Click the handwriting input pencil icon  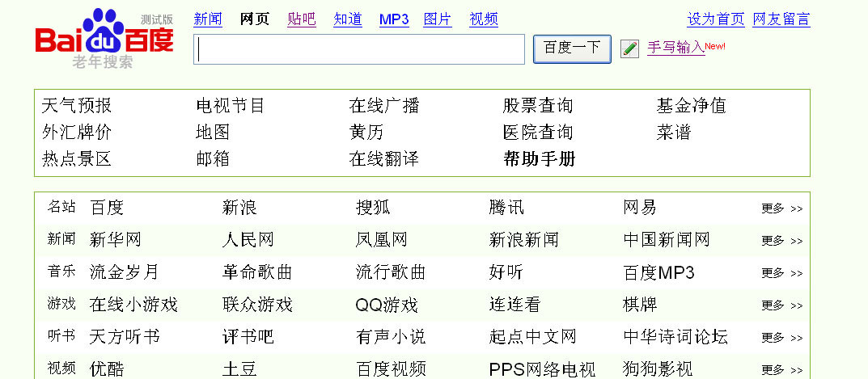[x=629, y=48]
